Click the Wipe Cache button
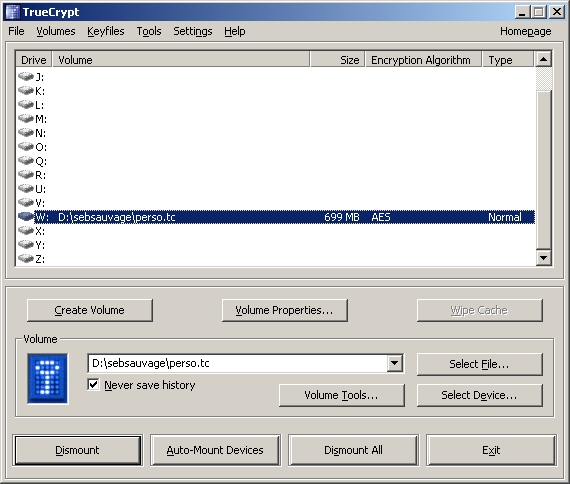The height and width of the screenshot is (484, 570). point(479,310)
